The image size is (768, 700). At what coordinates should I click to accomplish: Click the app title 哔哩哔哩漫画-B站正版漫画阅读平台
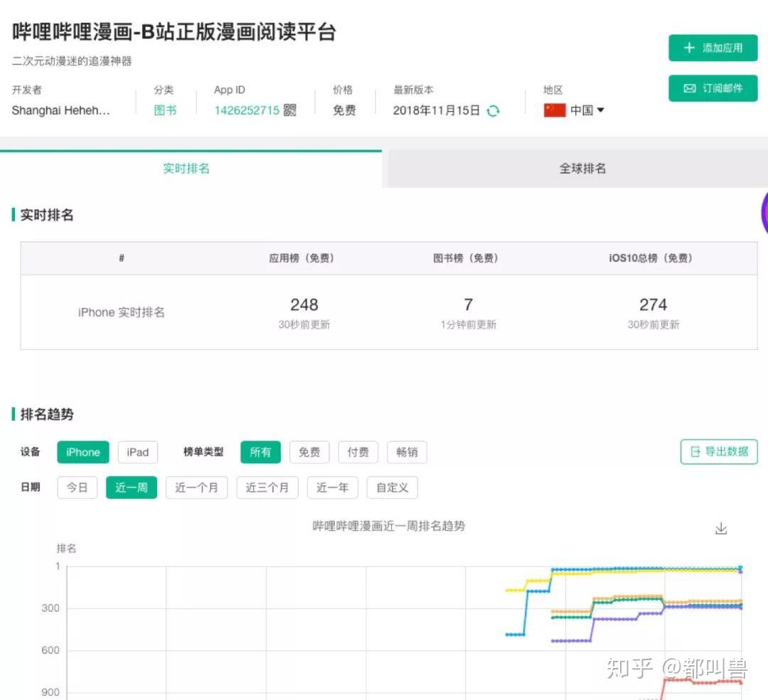point(174,32)
